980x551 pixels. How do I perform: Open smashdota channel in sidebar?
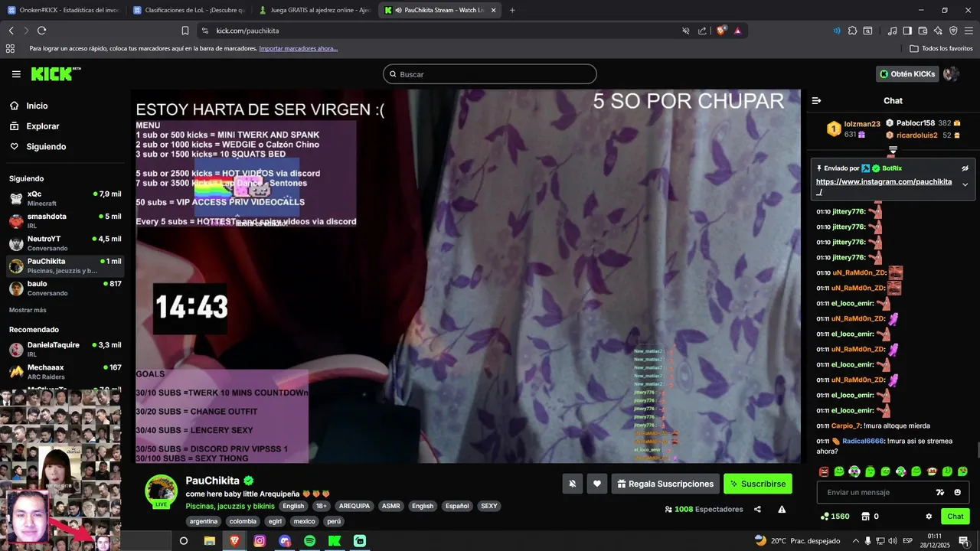65,220
